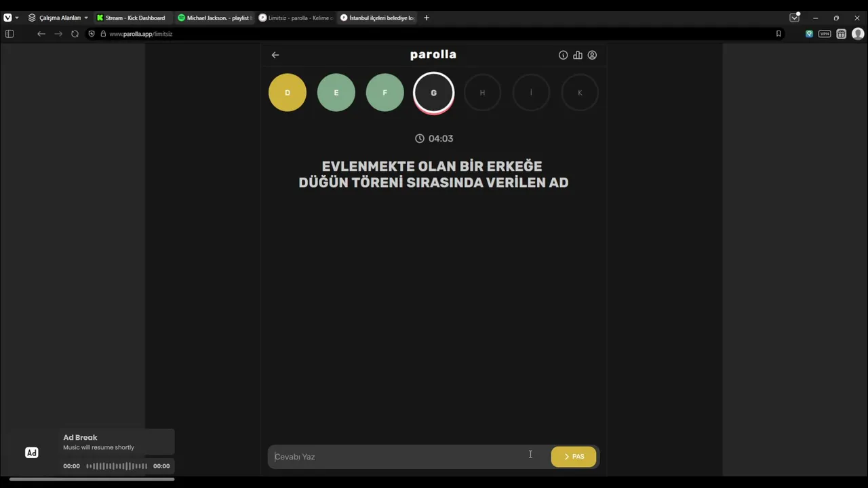The height and width of the screenshot is (488, 868).
Task: Select the active G letter circle
Action: pyautogui.click(x=434, y=93)
